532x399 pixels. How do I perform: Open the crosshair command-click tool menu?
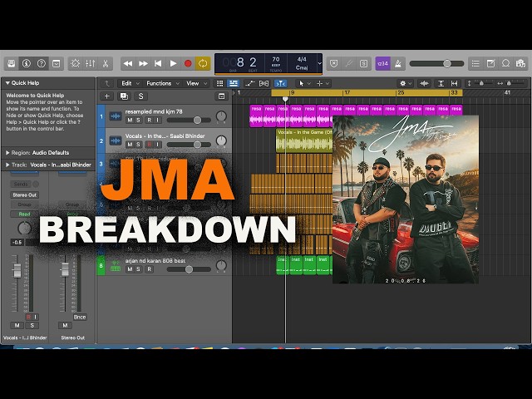click(x=323, y=83)
